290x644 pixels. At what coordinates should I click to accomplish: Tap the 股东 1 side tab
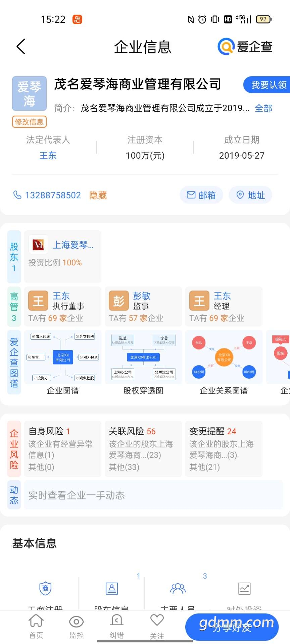[x=14, y=257]
